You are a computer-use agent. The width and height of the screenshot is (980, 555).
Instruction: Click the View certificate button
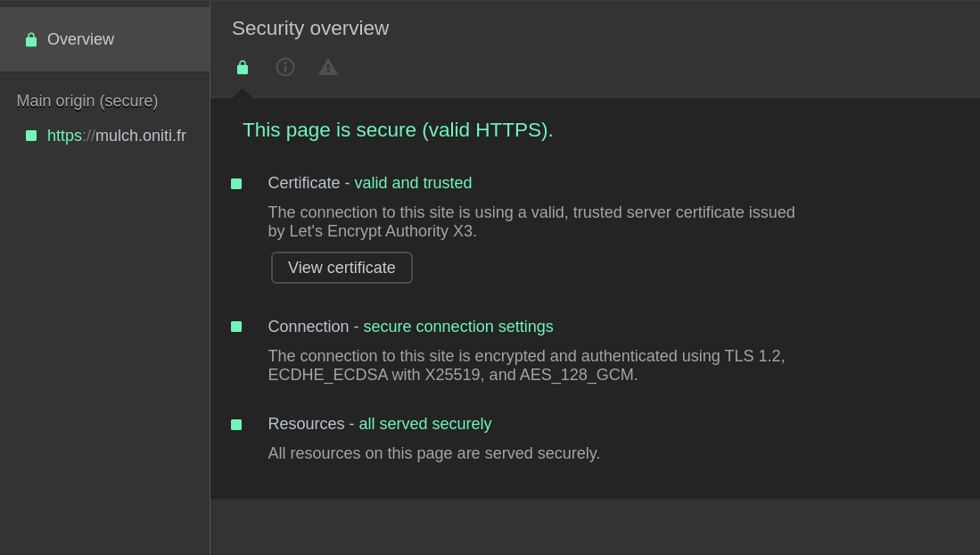click(x=342, y=268)
